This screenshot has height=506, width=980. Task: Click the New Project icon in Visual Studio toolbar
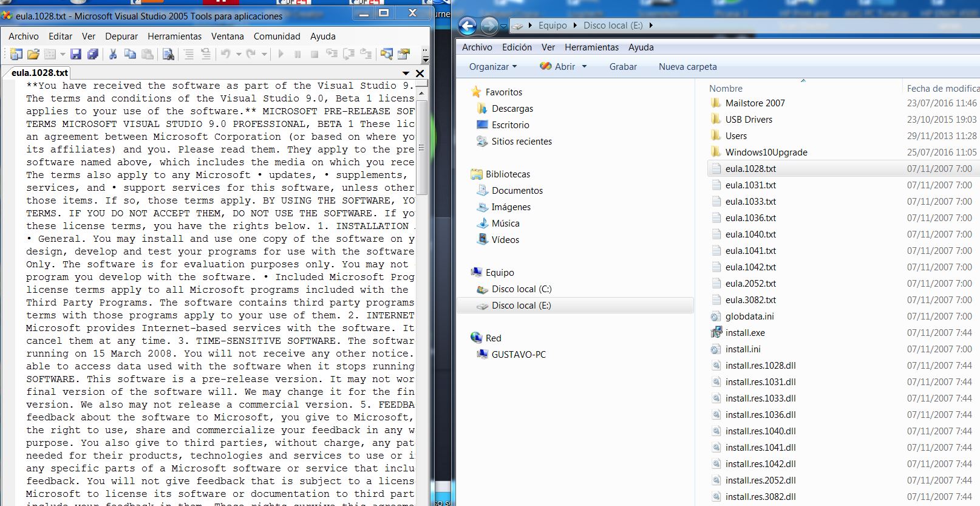tap(16, 54)
